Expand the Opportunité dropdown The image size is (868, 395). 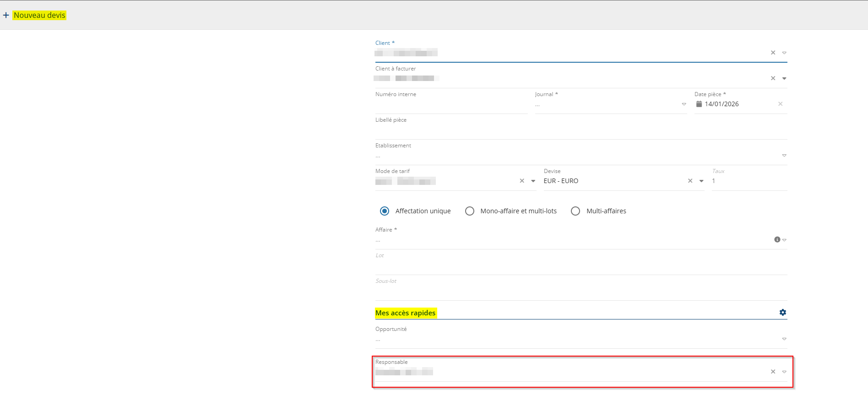click(784, 339)
